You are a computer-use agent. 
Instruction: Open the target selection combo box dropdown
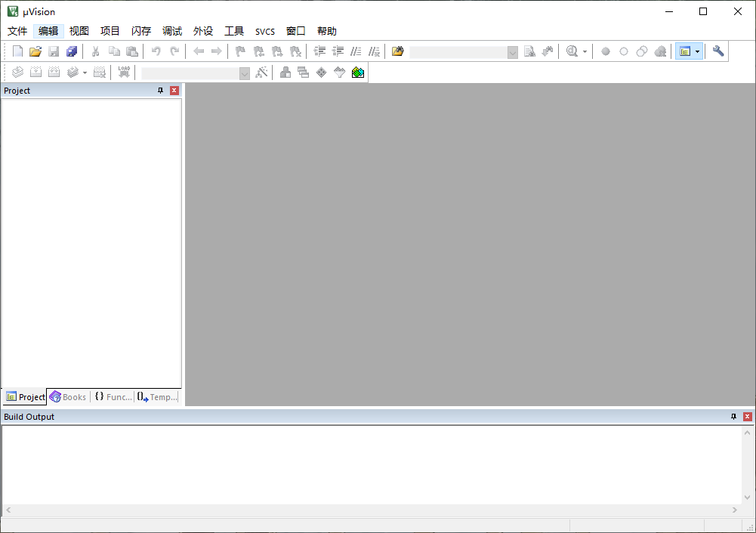[245, 73]
